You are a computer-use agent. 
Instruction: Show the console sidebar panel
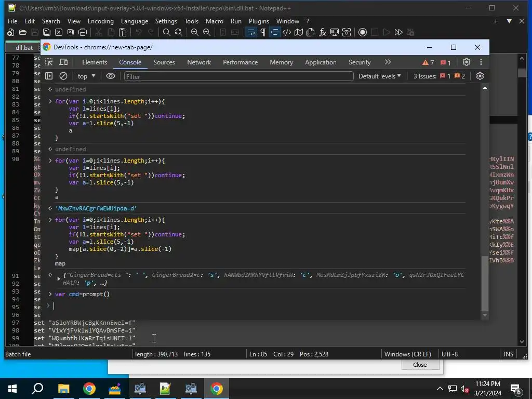click(x=49, y=76)
